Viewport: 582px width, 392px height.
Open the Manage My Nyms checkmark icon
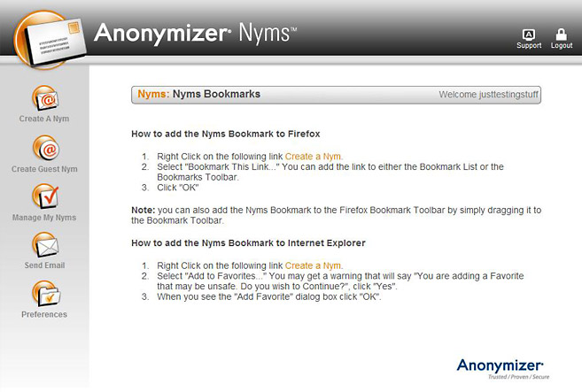click(x=44, y=196)
